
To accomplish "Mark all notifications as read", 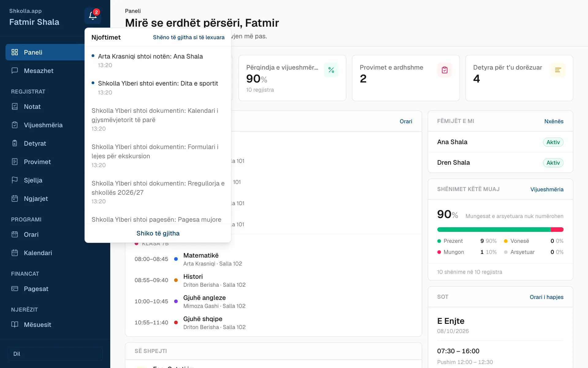I will (x=189, y=37).
